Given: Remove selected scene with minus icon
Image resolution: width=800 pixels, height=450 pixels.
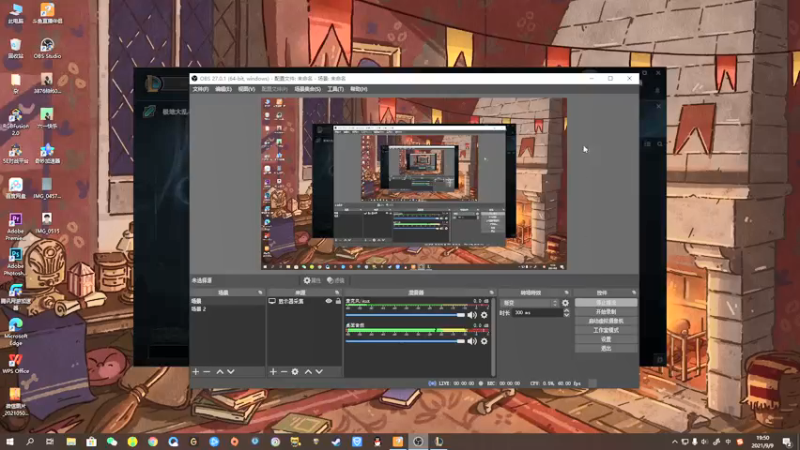Looking at the screenshot, I should click(207, 372).
